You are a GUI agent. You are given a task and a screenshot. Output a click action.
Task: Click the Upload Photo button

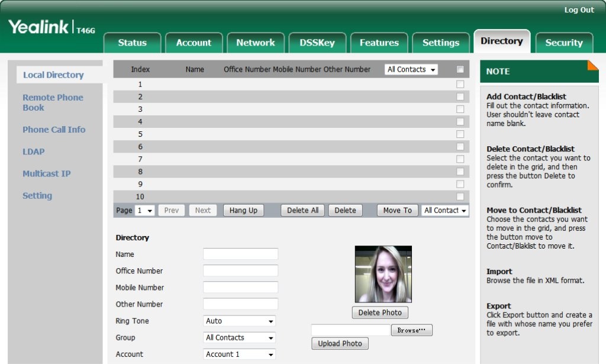(340, 344)
